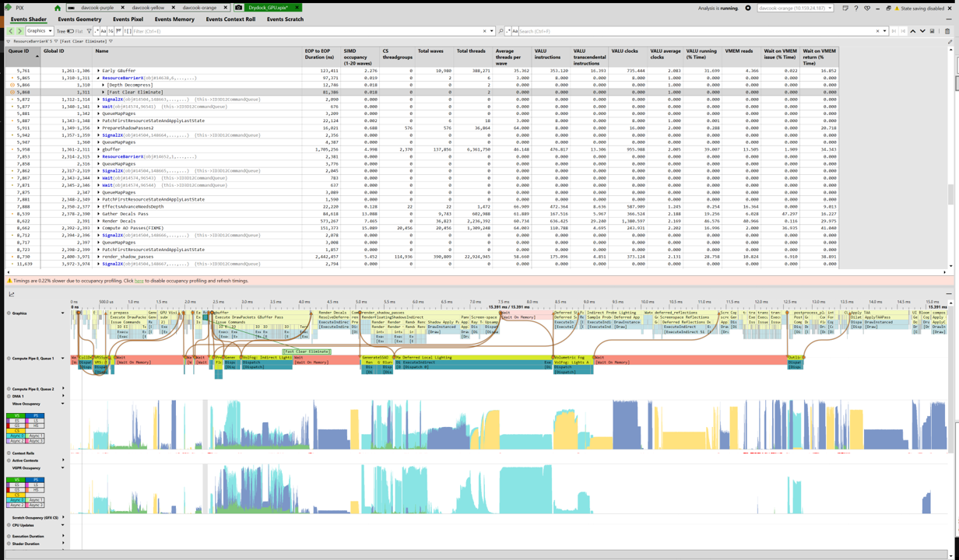Click 'here' link to disable occupancy profiling
Screen dimensions: 959x560
139,281
